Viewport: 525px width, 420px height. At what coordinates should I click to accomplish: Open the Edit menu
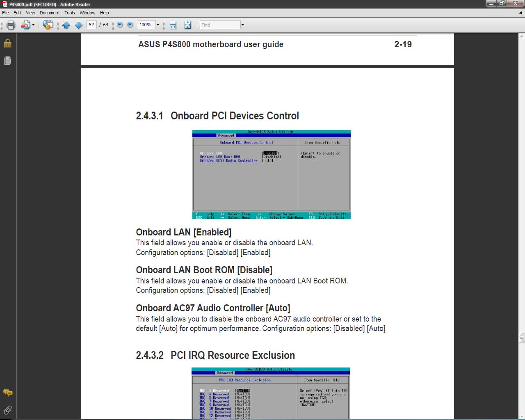17,13
